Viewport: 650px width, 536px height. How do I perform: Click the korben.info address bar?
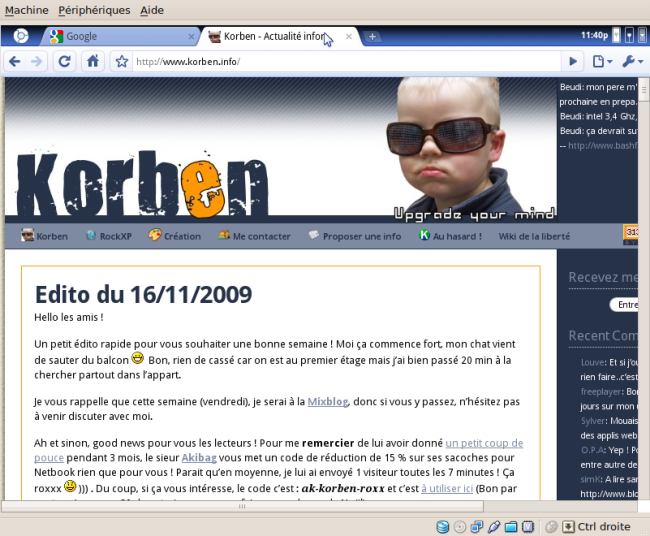[346, 62]
